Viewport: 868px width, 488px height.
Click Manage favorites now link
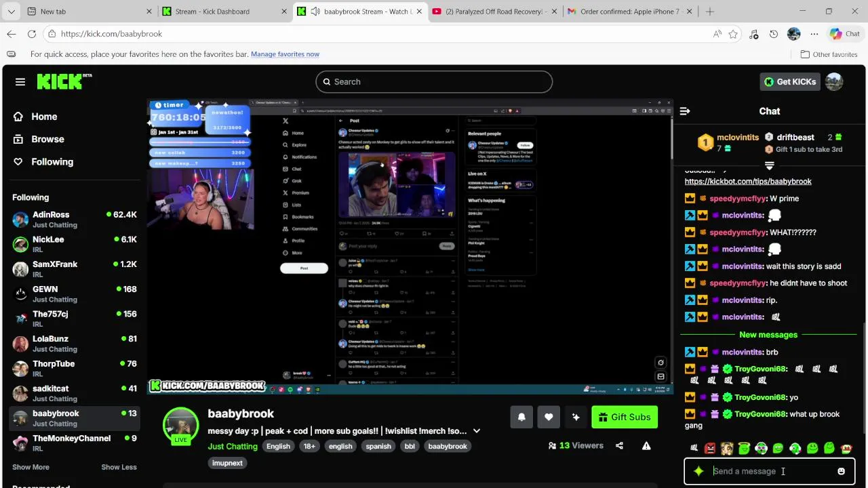(x=285, y=54)
